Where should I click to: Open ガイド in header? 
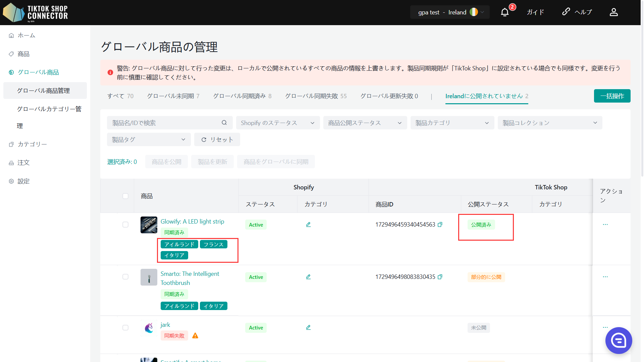[x=535, y=12]
